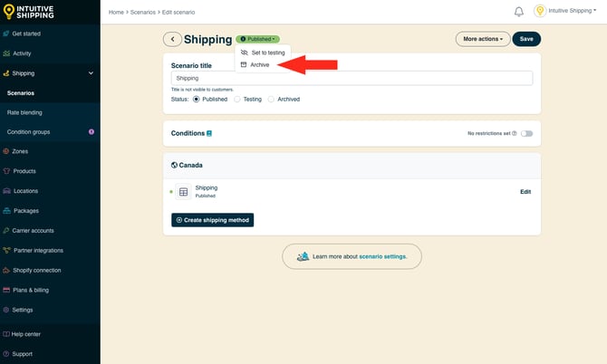Click Create shipping method button
The height and width of the screenshot is (364, 607).
coord(213,220)
